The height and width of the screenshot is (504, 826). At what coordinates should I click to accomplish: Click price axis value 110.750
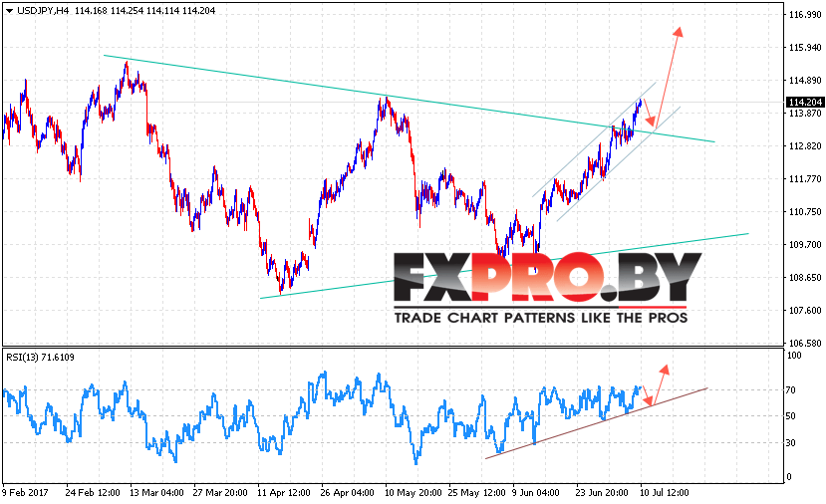[x=805, y=212]
